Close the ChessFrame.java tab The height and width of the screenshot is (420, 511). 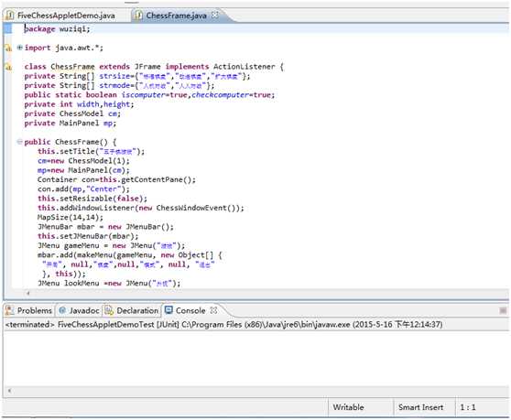[215, 15]
